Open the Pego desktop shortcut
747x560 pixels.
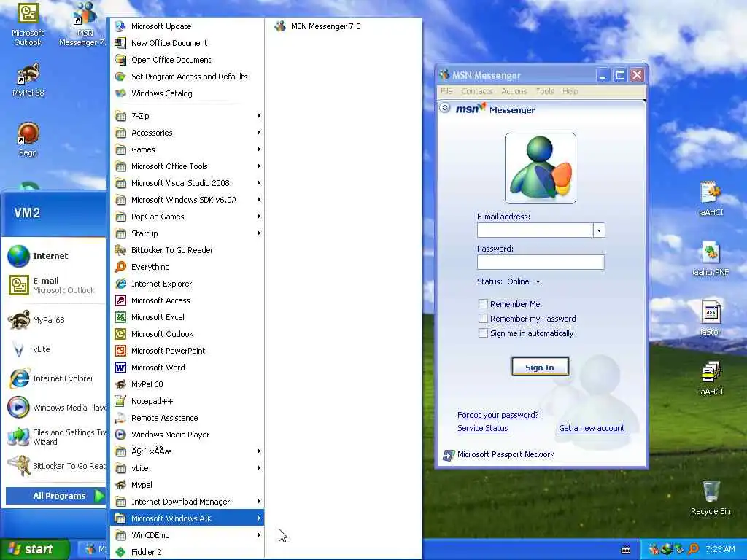tap(28, 139)
